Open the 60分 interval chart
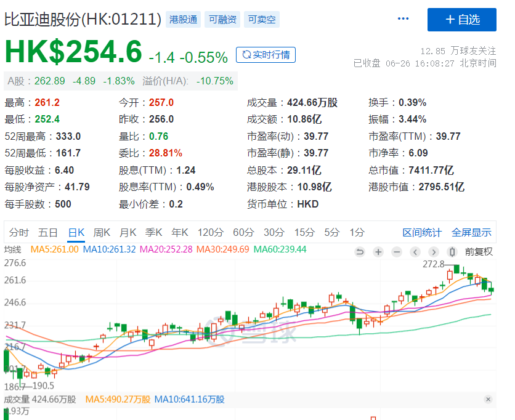The width and height of the screenshot is (515, 420). pos(243,233)
